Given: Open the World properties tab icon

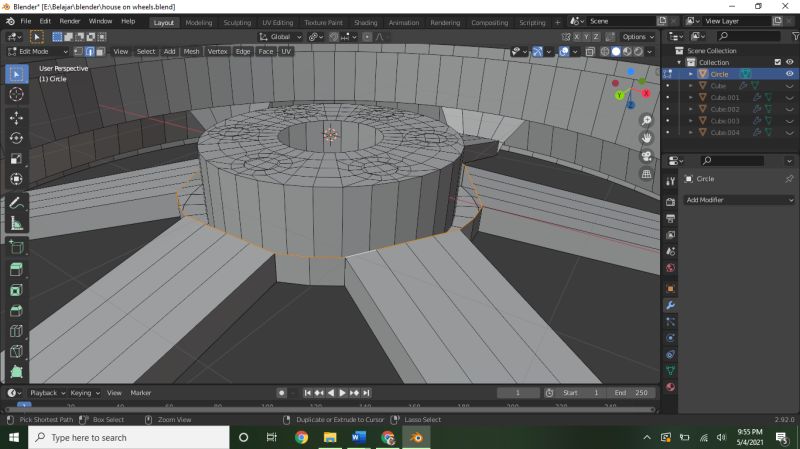Looking at the screenshot, I should pyautogui.click(x=670, y=268).
